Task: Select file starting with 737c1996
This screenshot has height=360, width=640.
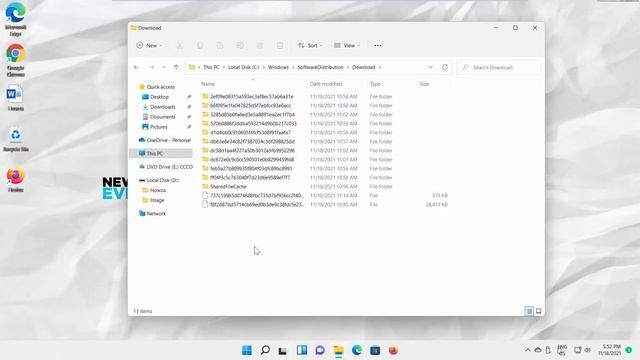Action: [256, 196]
